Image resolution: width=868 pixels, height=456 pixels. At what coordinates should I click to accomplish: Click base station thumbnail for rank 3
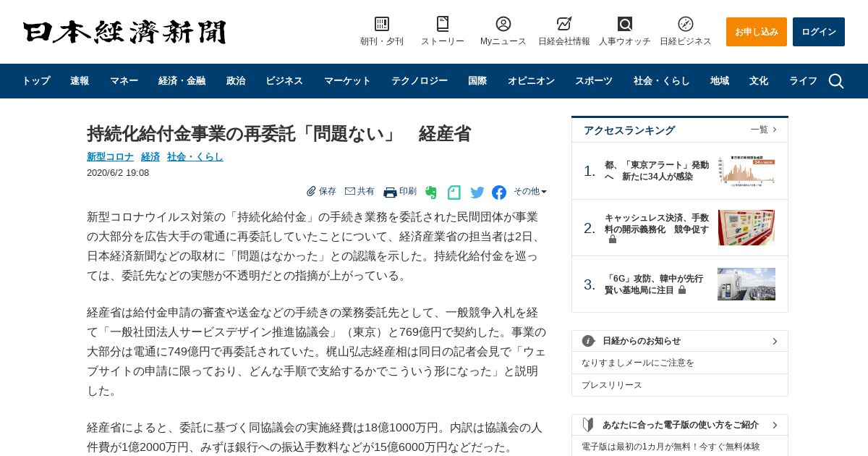click(x=746, y=284)
